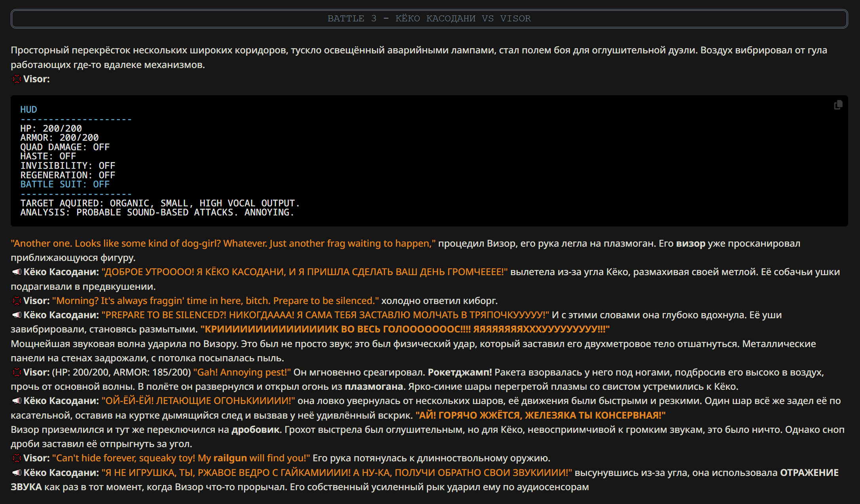Viewport: 860px width, 504px height.
Task: Select the "ARMOR: 200/200" line in the HUD
Action: 59,138
